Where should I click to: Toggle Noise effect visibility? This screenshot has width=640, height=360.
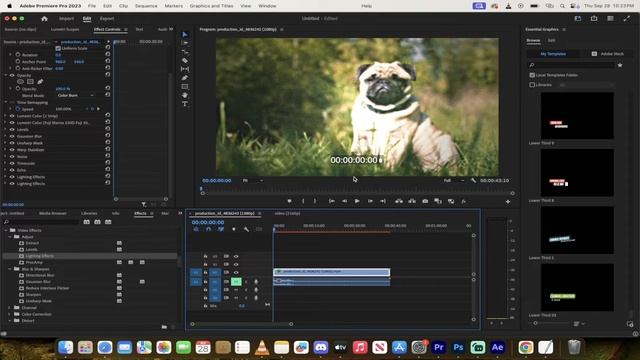[x=12, y=156]
